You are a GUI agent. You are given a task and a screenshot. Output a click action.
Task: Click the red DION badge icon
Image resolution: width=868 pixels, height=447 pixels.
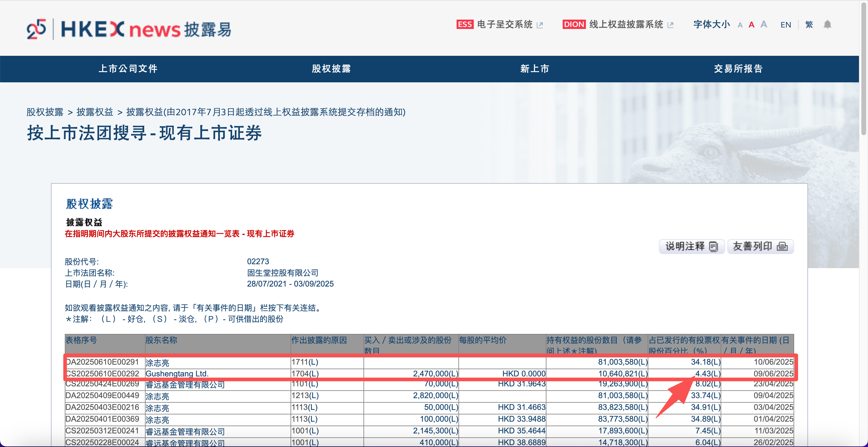coord(574,24)
